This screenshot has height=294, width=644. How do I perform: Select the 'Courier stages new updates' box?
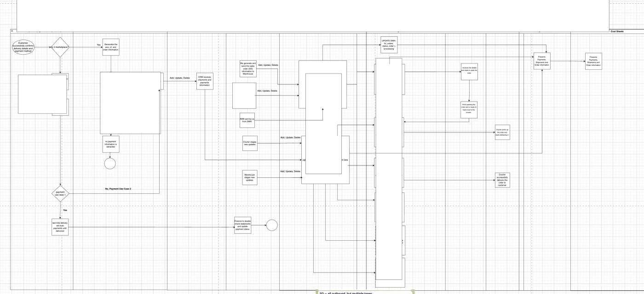pyautogui.click(x=250, y=143)
